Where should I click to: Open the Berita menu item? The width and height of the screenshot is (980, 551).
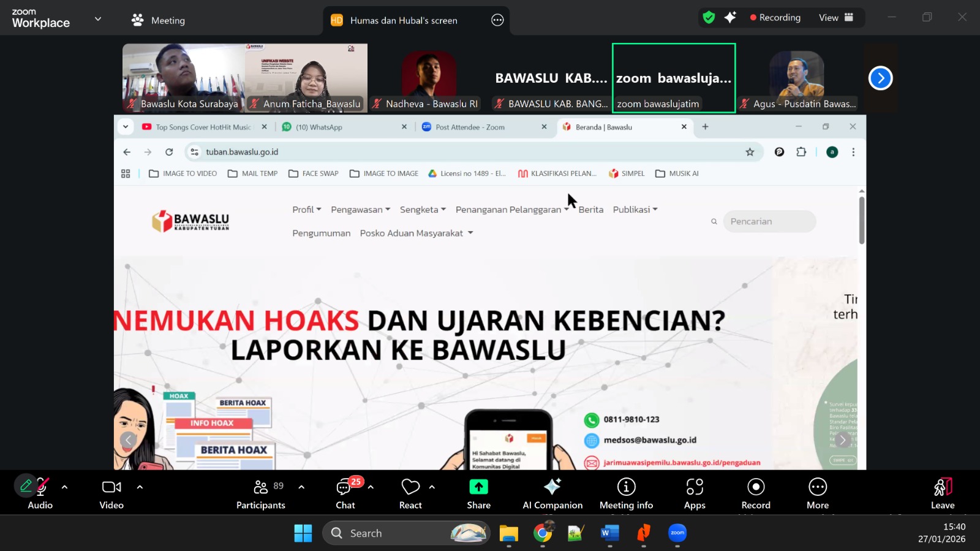coord(590,210)
